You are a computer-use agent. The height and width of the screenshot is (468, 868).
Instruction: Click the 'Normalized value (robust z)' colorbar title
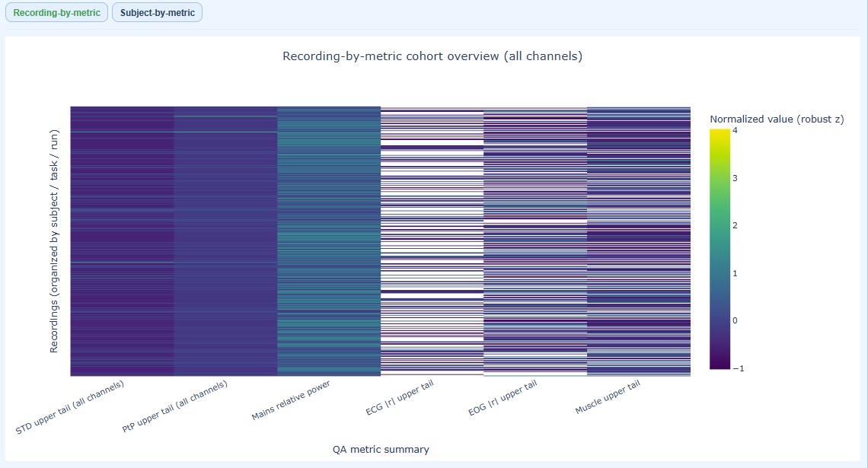coord(777,119)
